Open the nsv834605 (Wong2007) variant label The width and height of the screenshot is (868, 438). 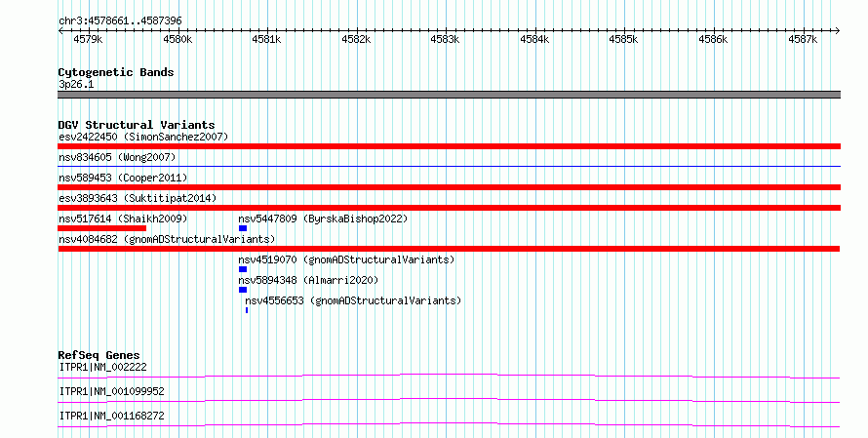[x=117, y=157]
